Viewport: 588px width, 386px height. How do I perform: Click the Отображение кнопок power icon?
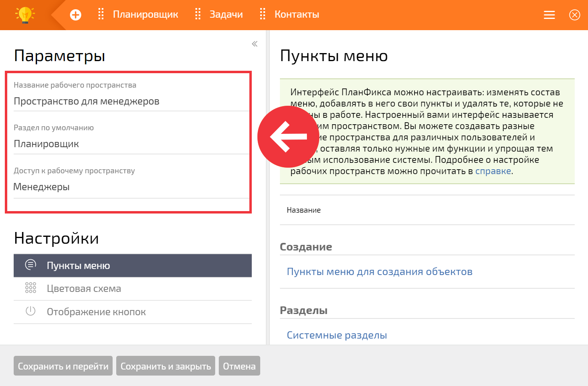[31, 311]
